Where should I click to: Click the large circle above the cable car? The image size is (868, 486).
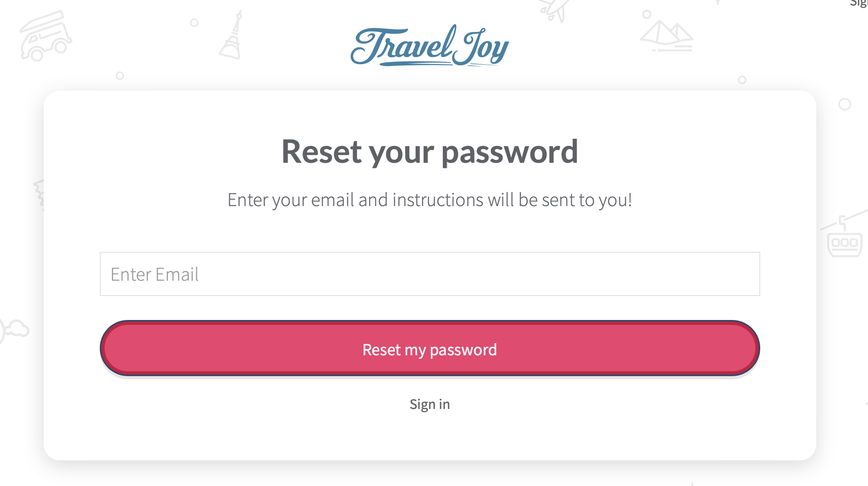pyautogui.click(x=845, y=104)
